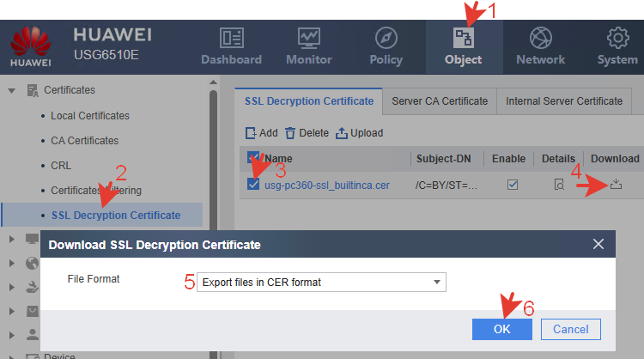Image resolution: width=644 pixels, height=359 pixels.
Task: Click the Download column header
Action: [615, 159]
